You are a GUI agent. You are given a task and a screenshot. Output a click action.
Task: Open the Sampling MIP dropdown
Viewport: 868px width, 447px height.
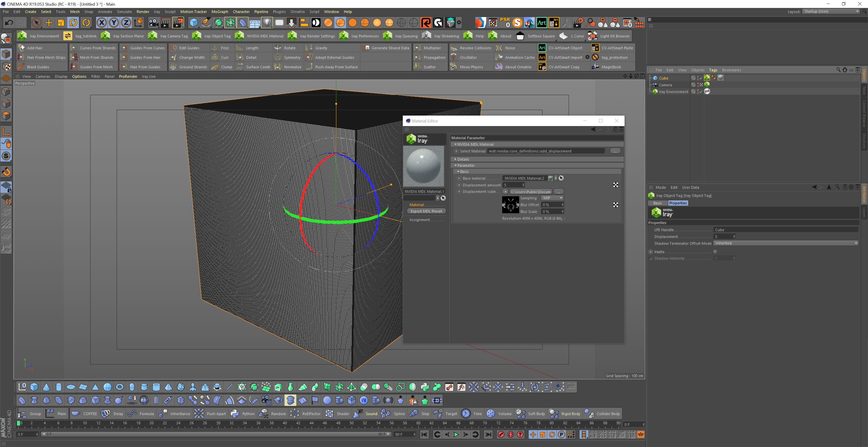[x=552, y=198]
